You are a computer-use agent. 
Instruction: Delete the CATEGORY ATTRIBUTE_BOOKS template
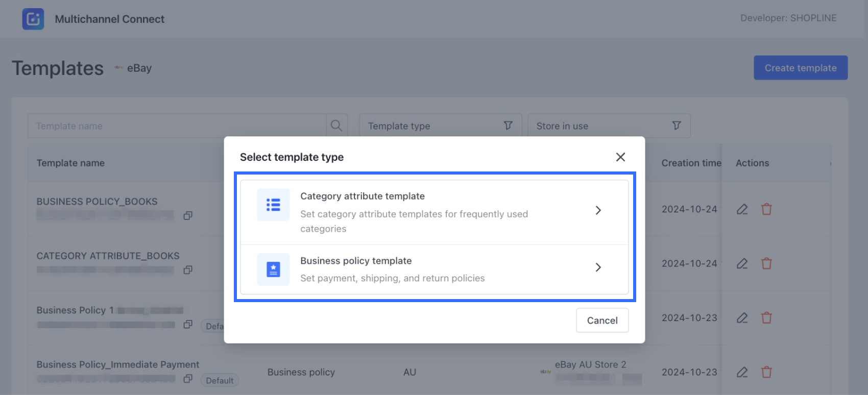766,264
